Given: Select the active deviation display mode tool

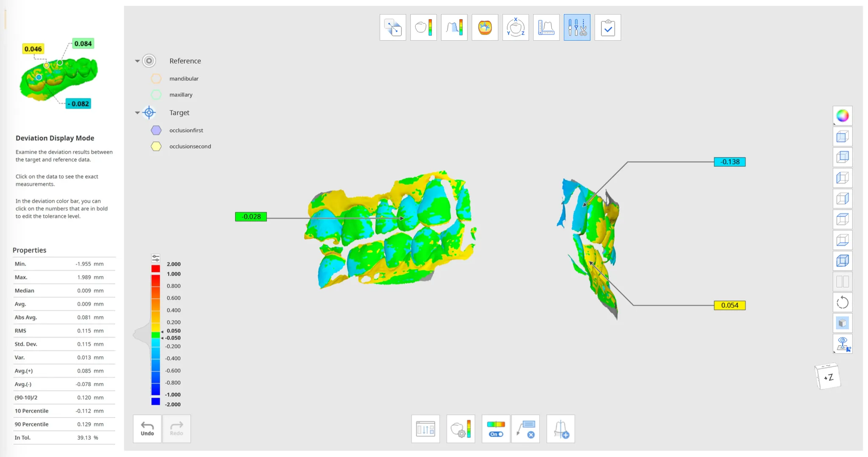Looking at the screenshot, I should tap(577, 28).
